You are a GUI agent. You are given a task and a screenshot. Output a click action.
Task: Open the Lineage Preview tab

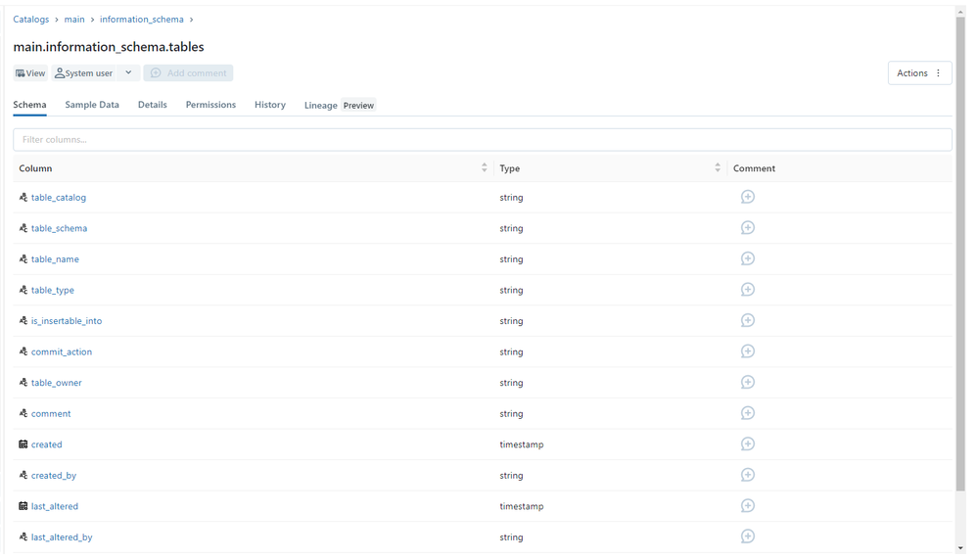coord(339,105)
